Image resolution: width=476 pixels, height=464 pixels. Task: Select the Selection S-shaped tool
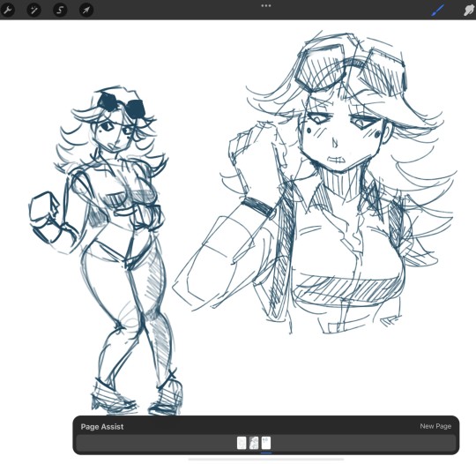60,10
